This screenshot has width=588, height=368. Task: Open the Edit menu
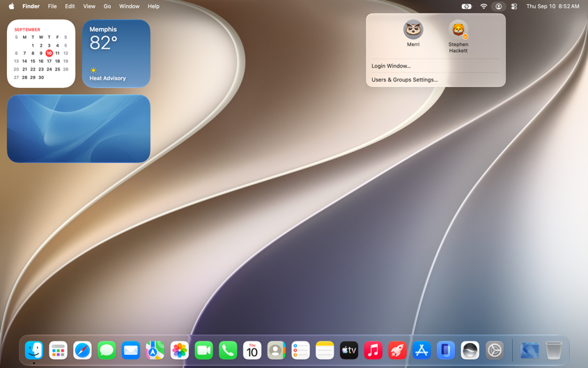70,6
